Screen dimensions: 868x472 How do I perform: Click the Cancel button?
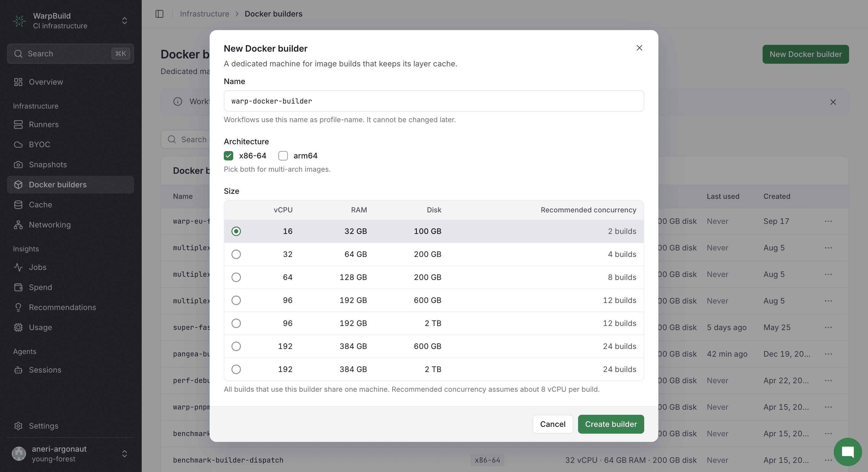coord(553,424)
